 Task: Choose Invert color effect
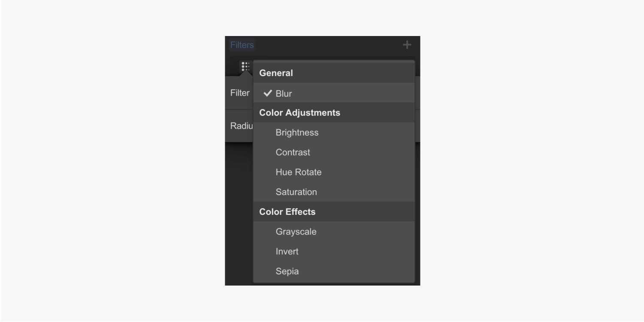click(x=334, y=251)
